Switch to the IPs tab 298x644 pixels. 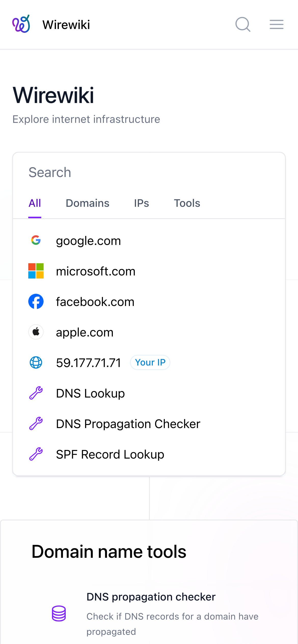point(141,203)
